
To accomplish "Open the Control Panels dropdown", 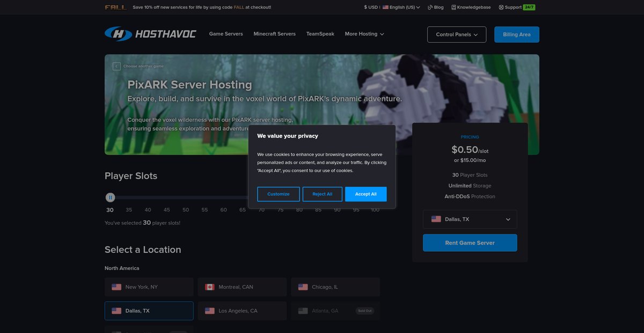I will pyautogui.click(x=457, y=34).
